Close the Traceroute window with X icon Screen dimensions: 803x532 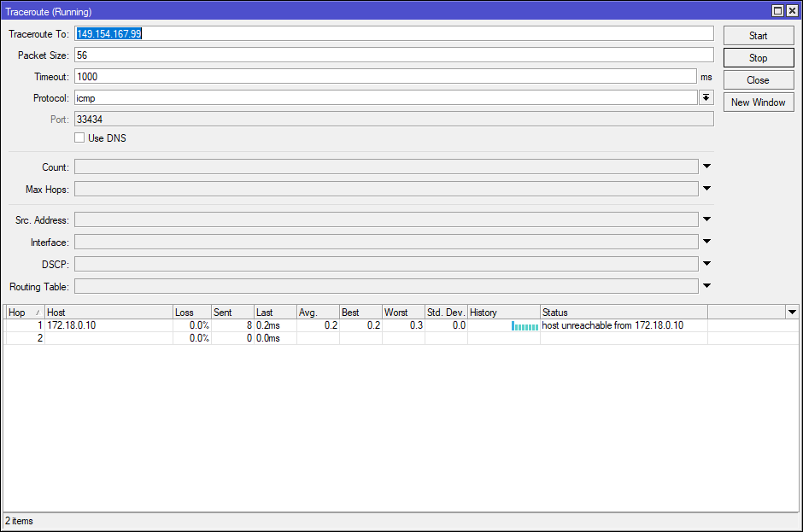(x=792, y=11)
